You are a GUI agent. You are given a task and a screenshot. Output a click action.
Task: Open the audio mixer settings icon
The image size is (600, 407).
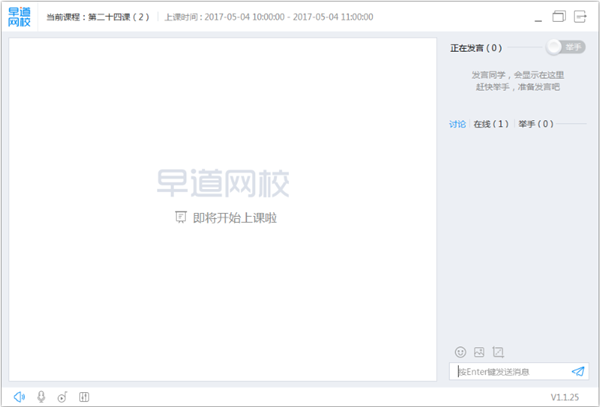click(x=84, y=397)
